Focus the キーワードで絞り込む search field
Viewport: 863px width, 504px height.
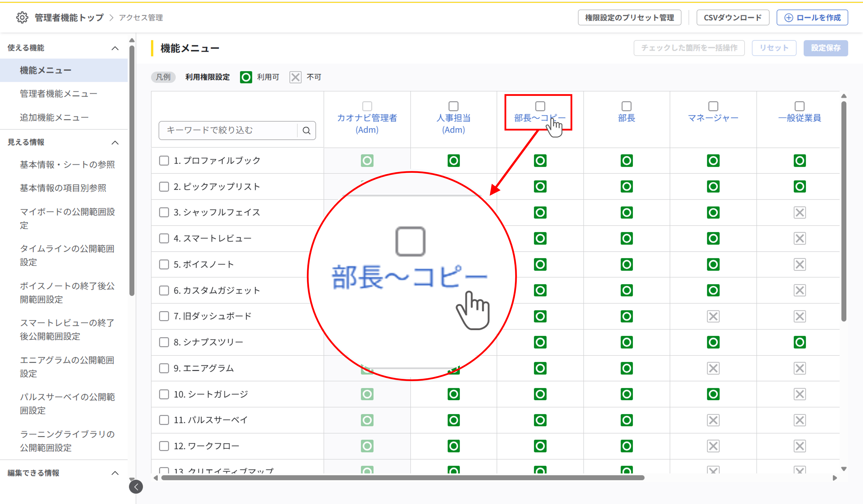(228, 131)
